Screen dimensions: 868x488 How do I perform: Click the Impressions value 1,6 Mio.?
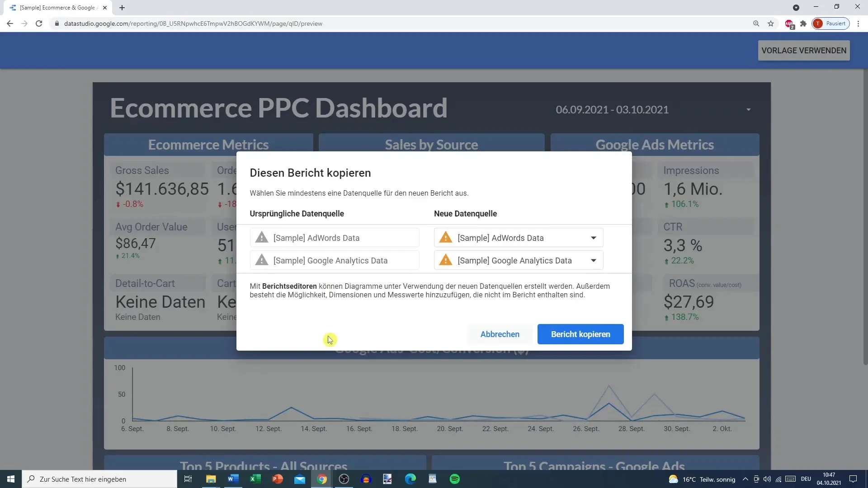point(693,189)
